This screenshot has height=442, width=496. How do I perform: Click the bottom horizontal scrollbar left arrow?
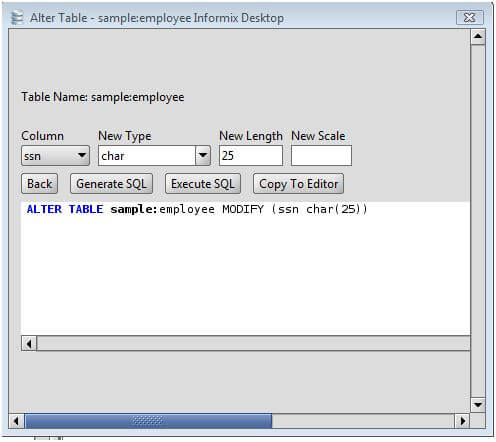(16, 421)
